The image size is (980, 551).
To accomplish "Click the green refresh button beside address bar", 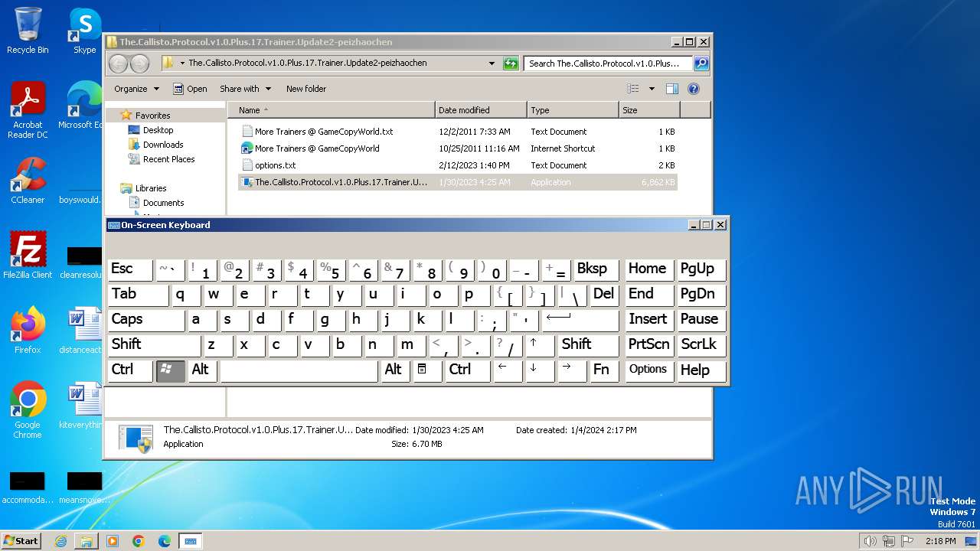I will pos(511,64).
